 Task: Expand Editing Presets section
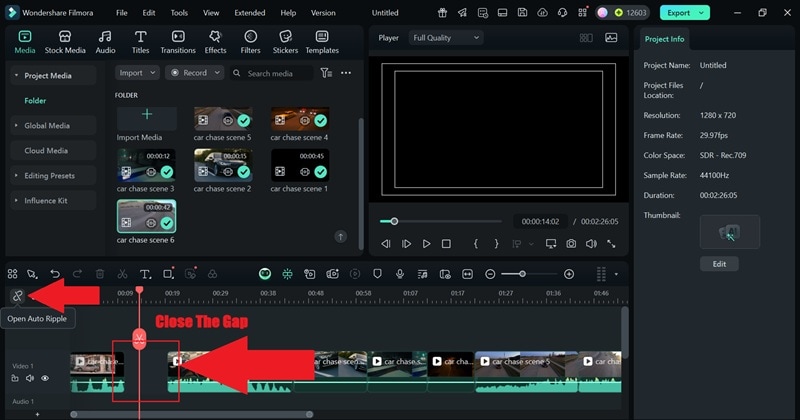16,176
